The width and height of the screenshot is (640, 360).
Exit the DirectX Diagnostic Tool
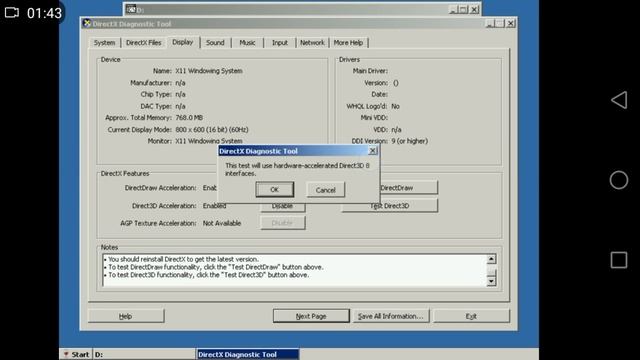coord(471,316)
